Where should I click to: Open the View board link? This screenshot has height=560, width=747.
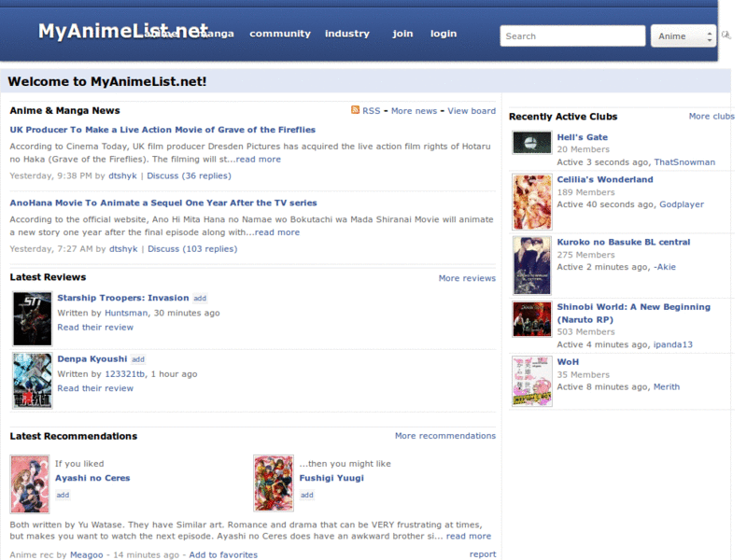pos(472,111)
